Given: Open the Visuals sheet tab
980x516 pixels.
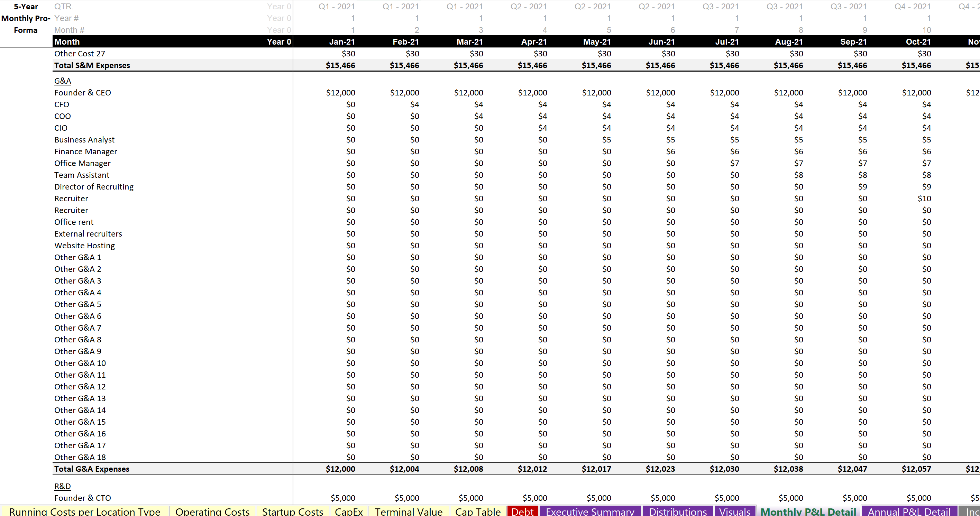Looking at the screenshot, I should coord(735,511).
